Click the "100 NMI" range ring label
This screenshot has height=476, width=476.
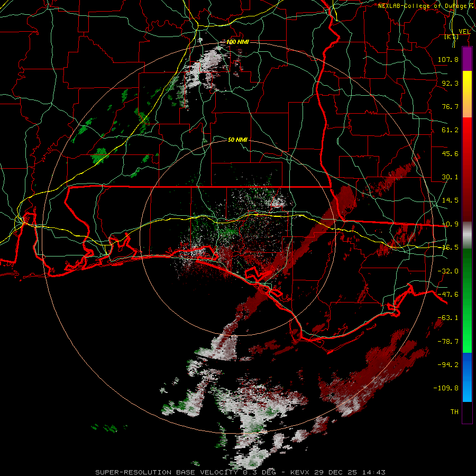pos(237,42)
